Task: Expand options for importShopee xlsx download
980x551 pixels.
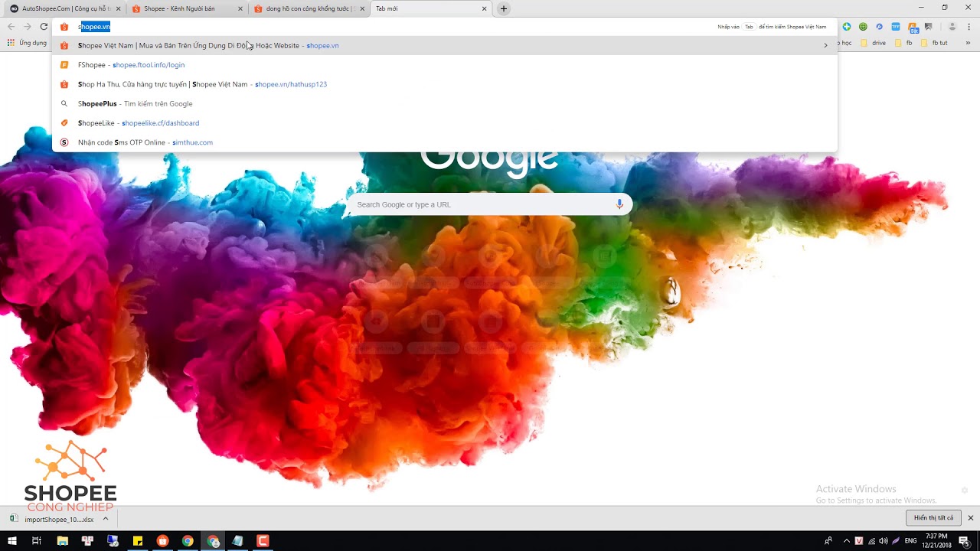Action: (106, 519)
